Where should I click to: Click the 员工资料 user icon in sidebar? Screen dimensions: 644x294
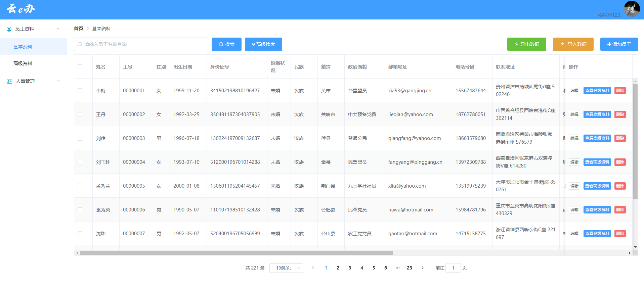[x=9, y=29]
